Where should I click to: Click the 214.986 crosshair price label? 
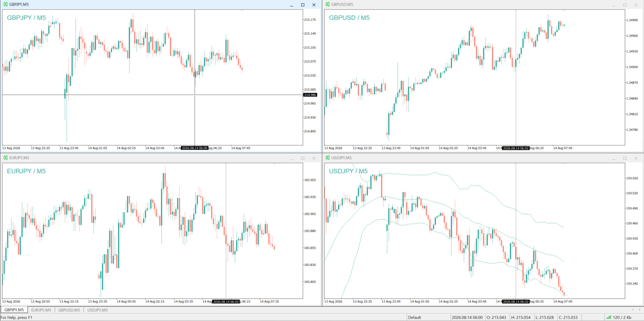310,95
